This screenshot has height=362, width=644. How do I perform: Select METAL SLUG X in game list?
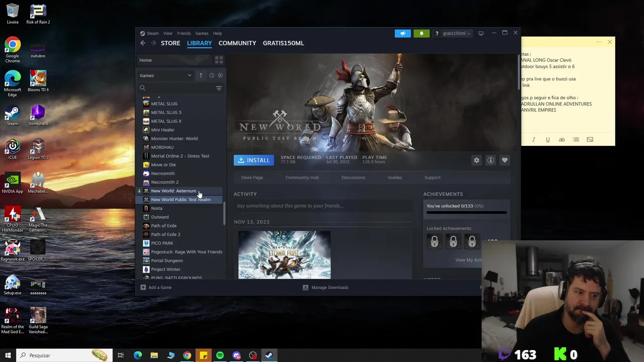[x=166, y=121]
